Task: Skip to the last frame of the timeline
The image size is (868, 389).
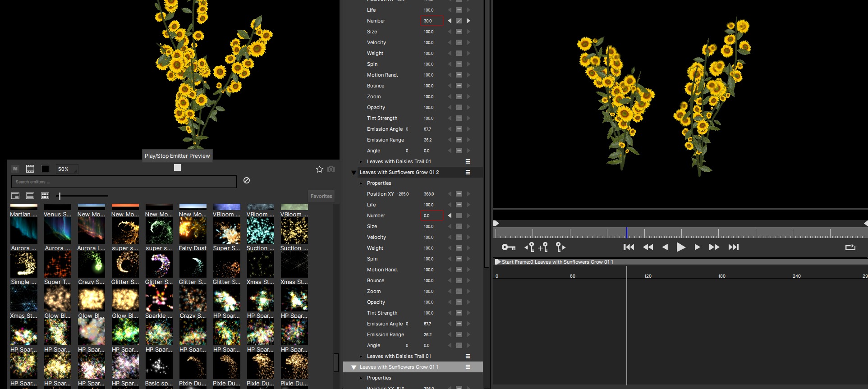Action: [734, 247]
